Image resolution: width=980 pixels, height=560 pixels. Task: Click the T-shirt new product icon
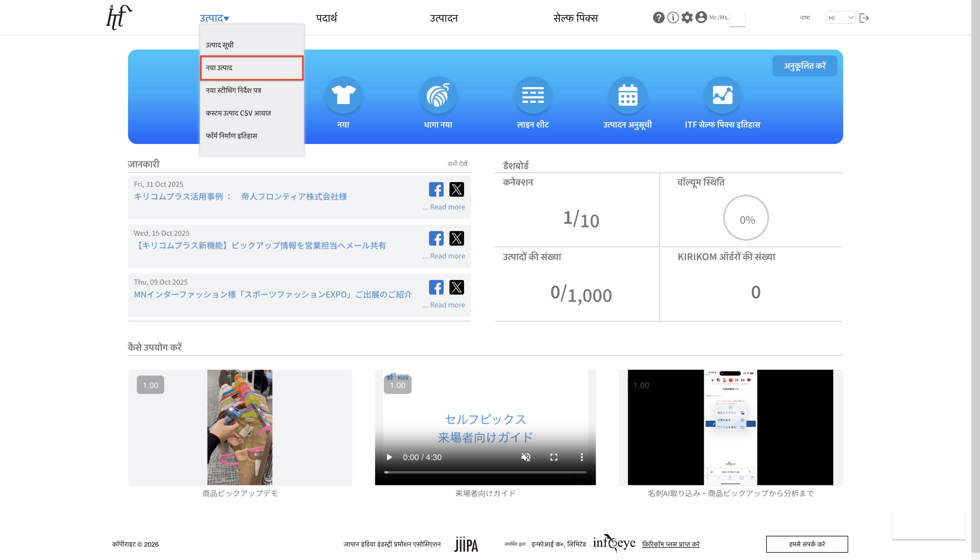[x=343, y=95]
